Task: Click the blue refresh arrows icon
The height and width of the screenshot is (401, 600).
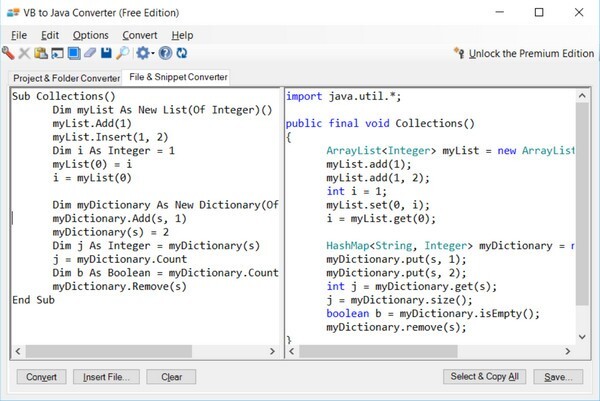Action: [x=182, y=53]
